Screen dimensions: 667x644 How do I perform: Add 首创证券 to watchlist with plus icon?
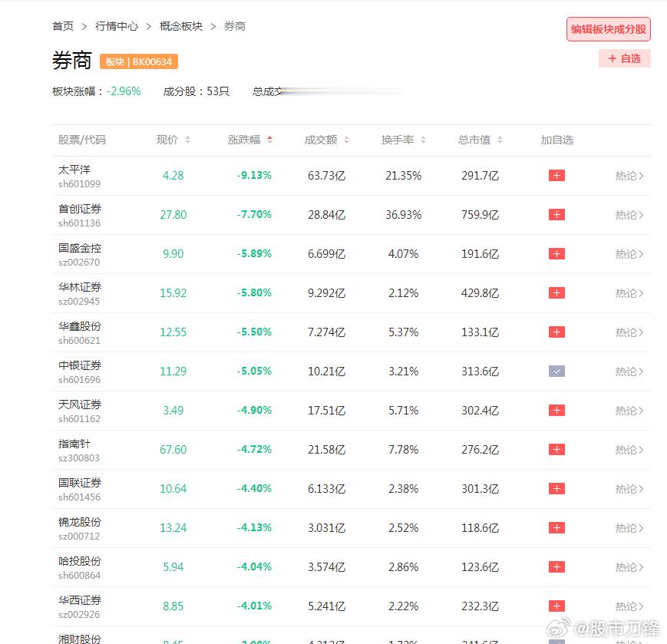[x=556, y=214]
